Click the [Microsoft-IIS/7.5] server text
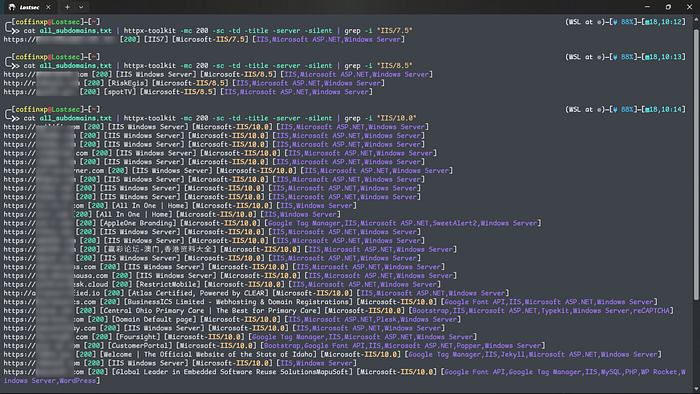This screenshot has width=700, height=394. pos(210,40)
